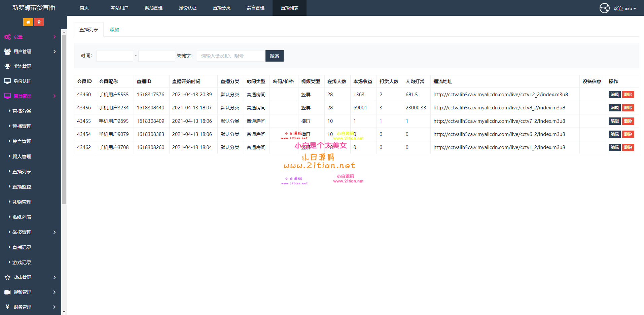Screen dimensions: 644x315
Task: Click the video camera icon for 视频管理
Action: tap(7, 292)
